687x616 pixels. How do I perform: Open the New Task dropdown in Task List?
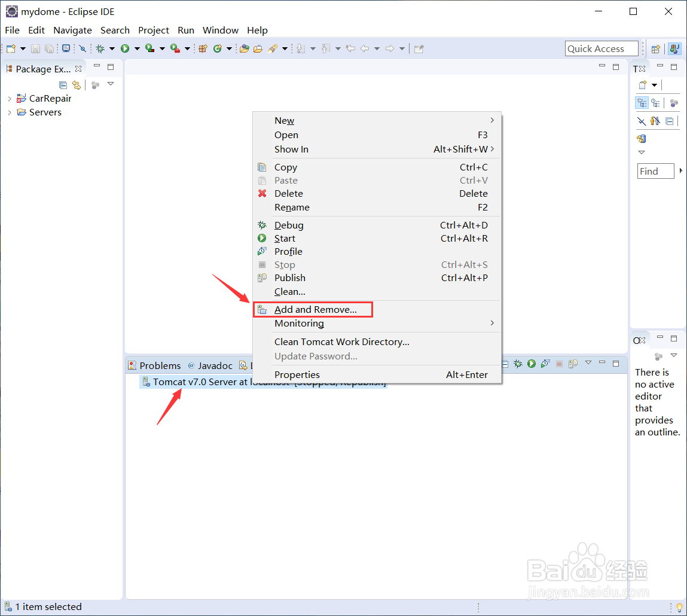click(654, 85)
